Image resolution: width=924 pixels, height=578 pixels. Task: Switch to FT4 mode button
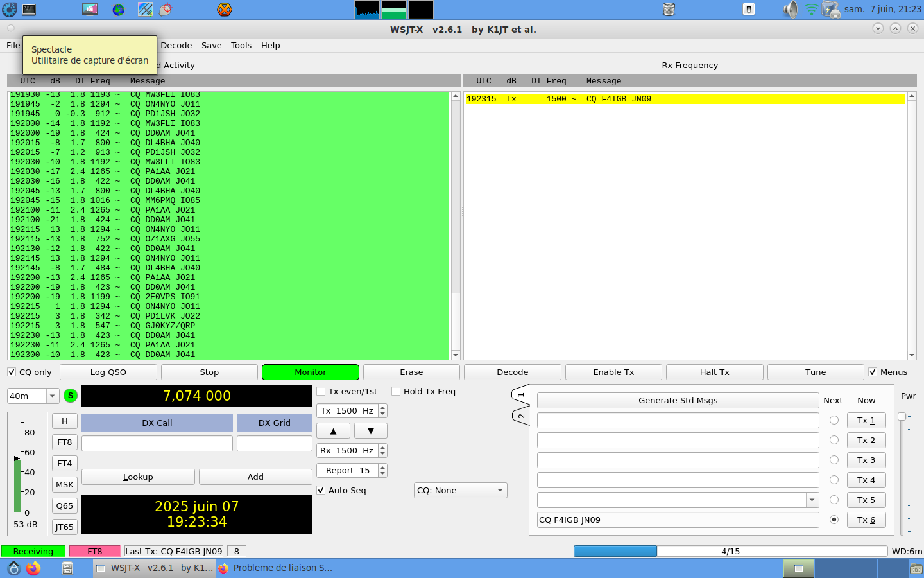click(x=65, y=464)
